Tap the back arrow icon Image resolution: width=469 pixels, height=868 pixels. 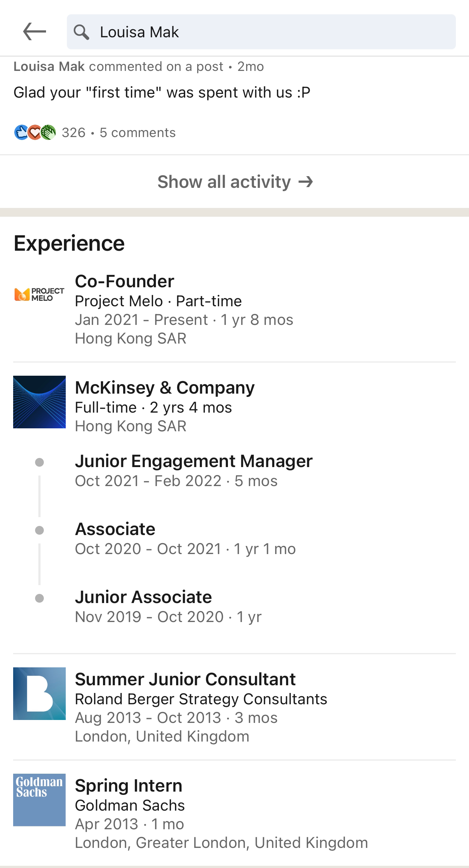click(34, 32)
